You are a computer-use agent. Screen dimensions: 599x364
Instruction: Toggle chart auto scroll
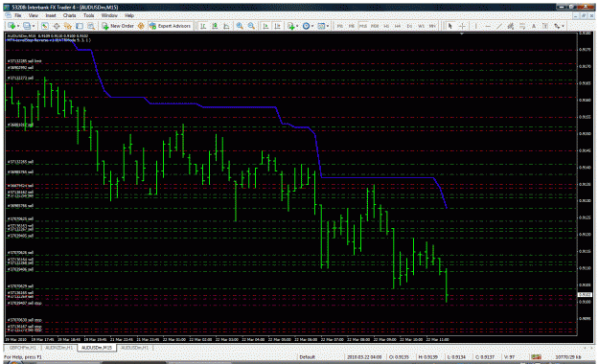265,26
